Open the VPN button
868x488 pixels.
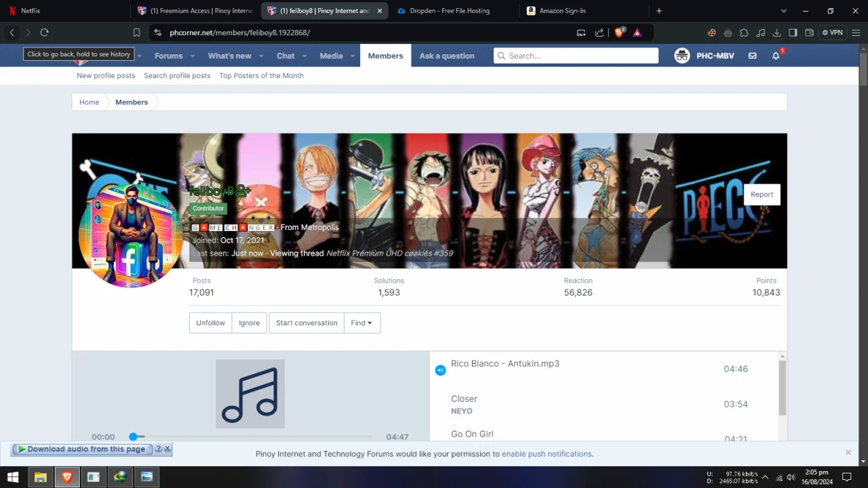832,33
